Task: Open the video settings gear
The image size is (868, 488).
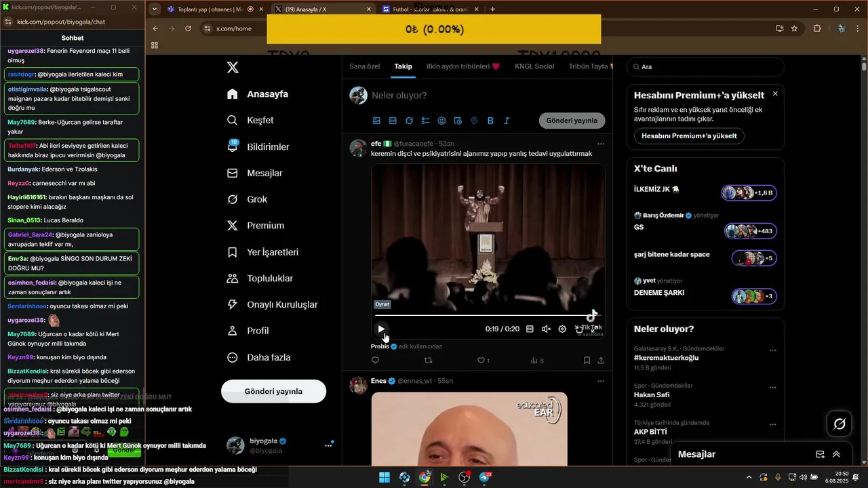Action: click(562, 329)
